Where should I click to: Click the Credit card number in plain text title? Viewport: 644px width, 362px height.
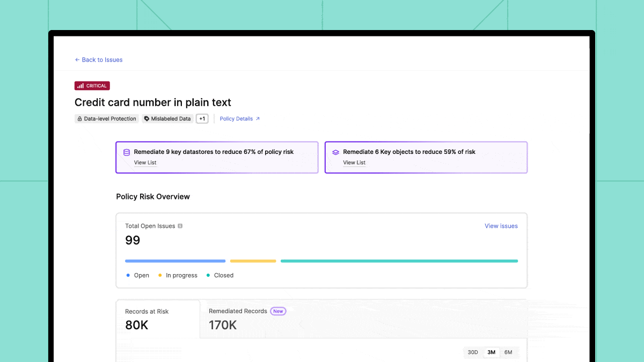(153, 102)
